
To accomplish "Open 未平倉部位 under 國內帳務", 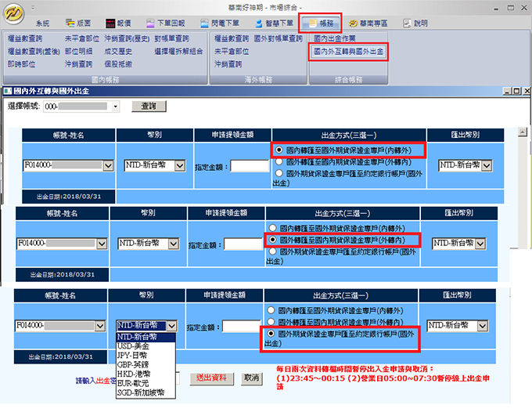I will click(x=82, y=38).
